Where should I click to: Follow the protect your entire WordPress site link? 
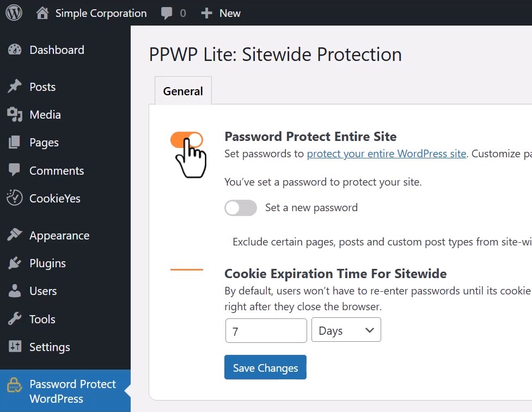coord(387,153)
